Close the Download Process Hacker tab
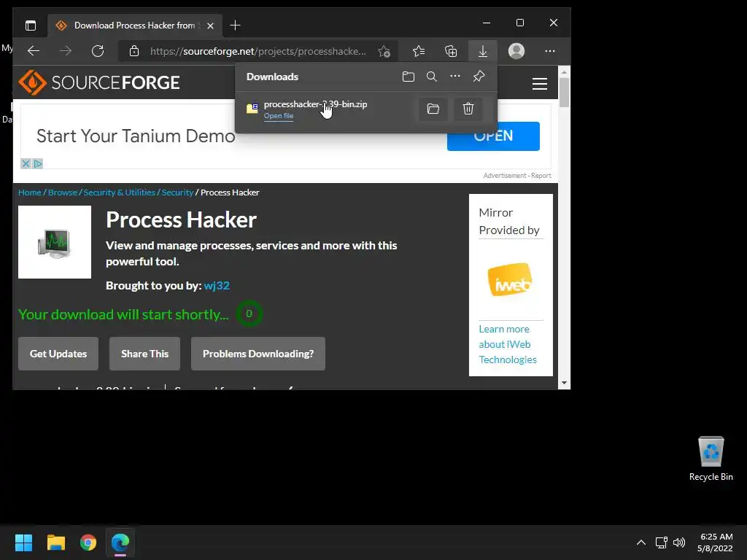 [x=210, y=26]
